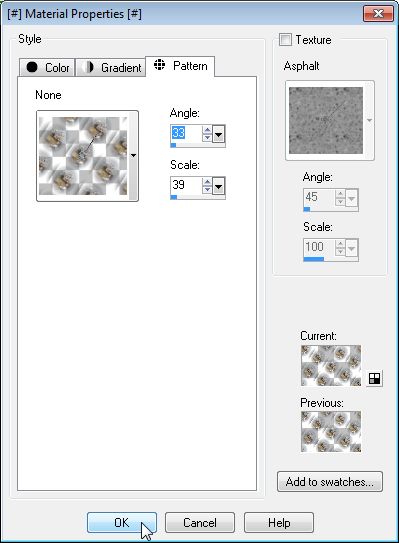Select the Pattern tab

[x=180, y=66]
